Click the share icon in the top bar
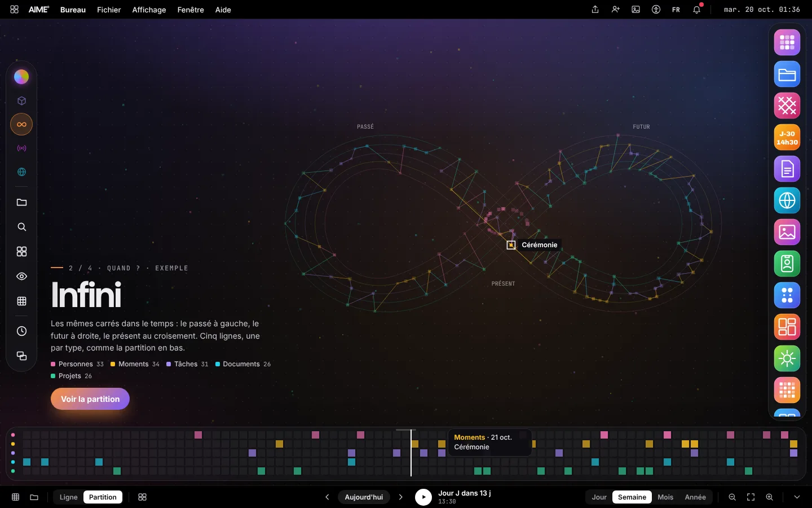This screenshot has width=812, height=508. pyautogui.click(x=595, y=10)
